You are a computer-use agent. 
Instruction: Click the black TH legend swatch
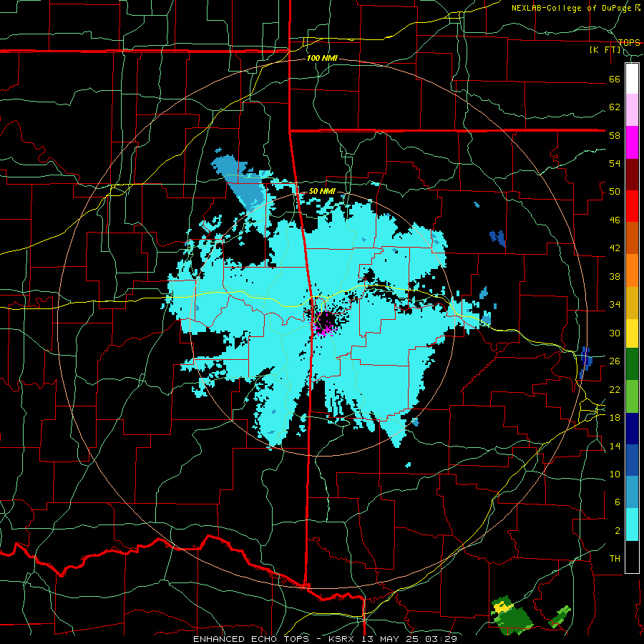point(632,557)
